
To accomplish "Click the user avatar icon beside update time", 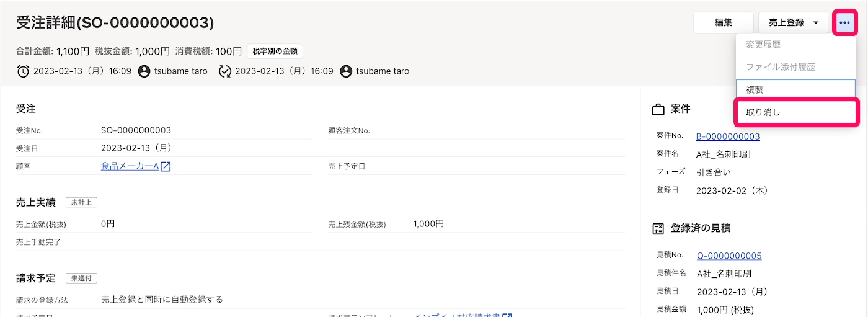I will (346, 71).
